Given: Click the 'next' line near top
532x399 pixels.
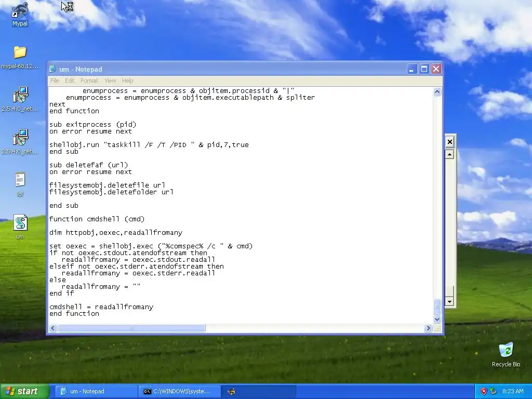Looking at the screenshot, I should pos(57,104).
